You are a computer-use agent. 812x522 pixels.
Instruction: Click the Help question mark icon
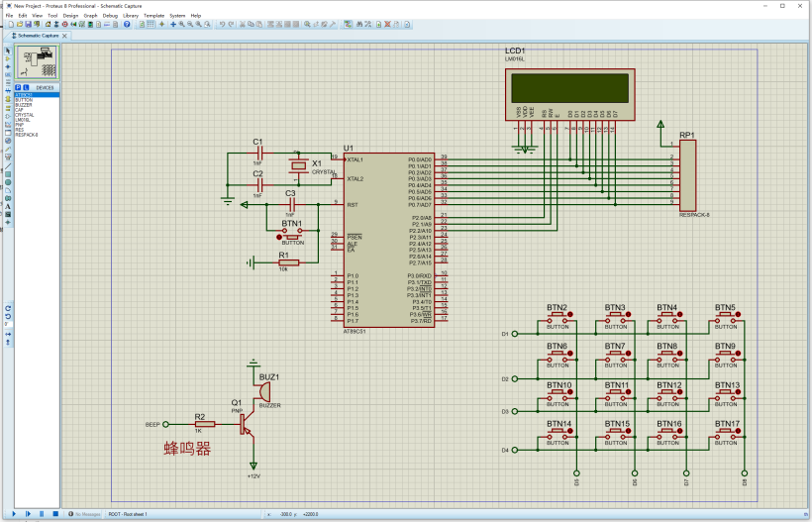coord(127,24)
